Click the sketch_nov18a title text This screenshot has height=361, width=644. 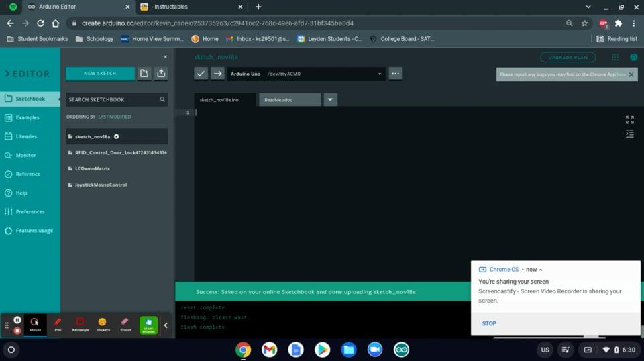point(216,57)
